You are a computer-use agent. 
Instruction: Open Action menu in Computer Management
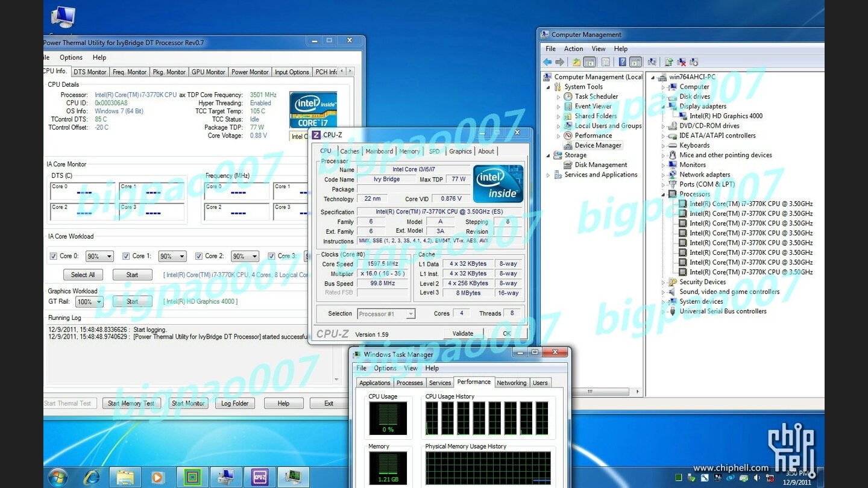point(573,49)
